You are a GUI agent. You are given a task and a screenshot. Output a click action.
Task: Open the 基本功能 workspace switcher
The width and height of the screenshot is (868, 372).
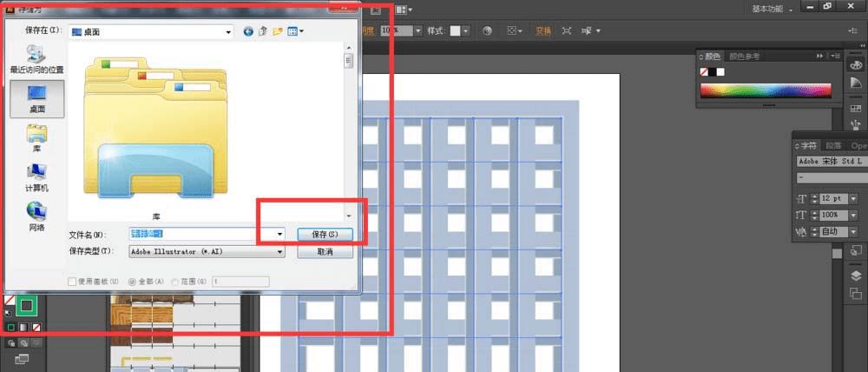(773, 9)
